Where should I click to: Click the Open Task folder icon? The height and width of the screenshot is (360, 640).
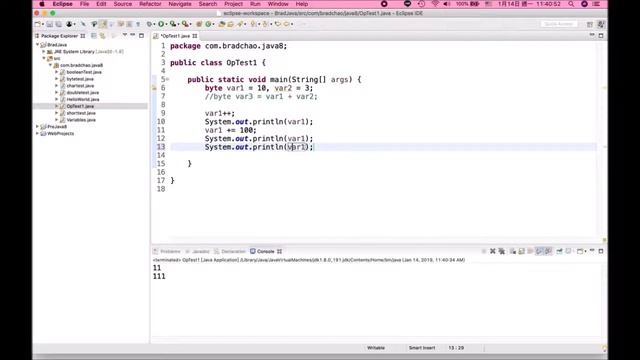pos(231,24)
